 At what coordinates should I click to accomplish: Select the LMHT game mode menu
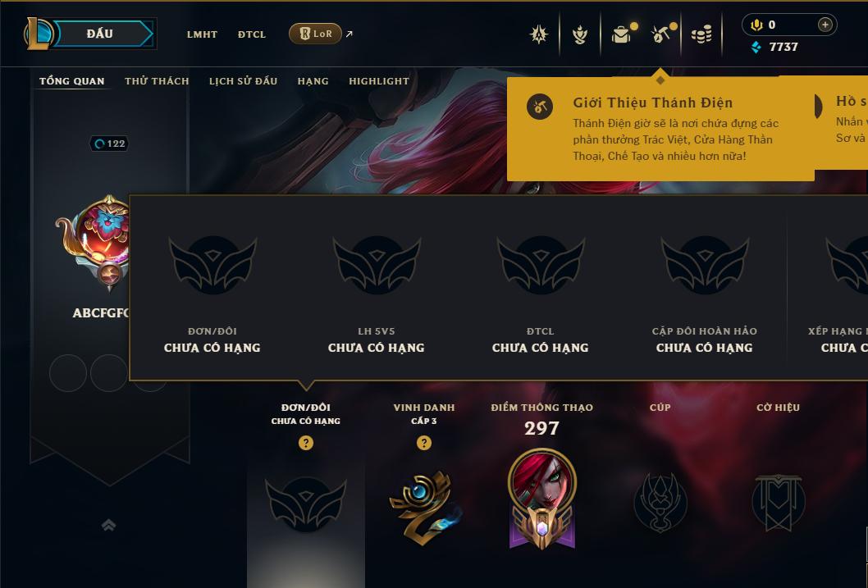[202, 34]
